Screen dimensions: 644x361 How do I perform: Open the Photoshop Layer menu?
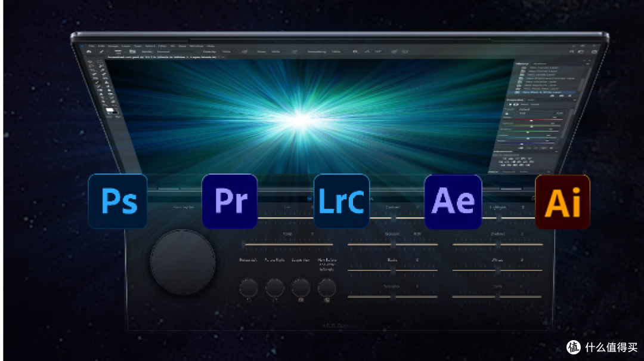click(x=126, y=46)
